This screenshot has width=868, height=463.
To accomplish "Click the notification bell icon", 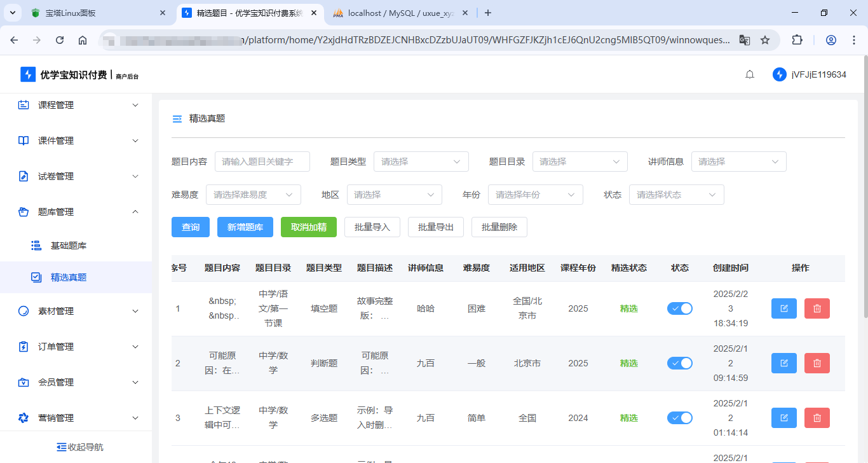I will pos(750,74).
